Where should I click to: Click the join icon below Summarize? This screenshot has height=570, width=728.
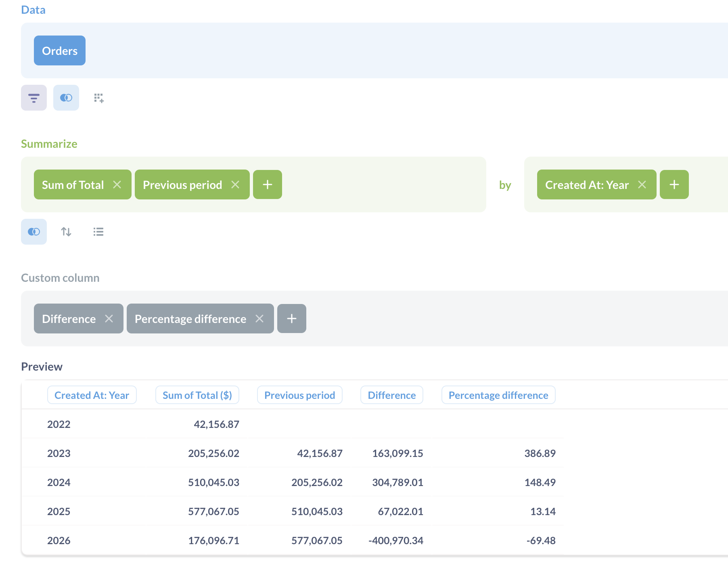click(x=34, y=232)
